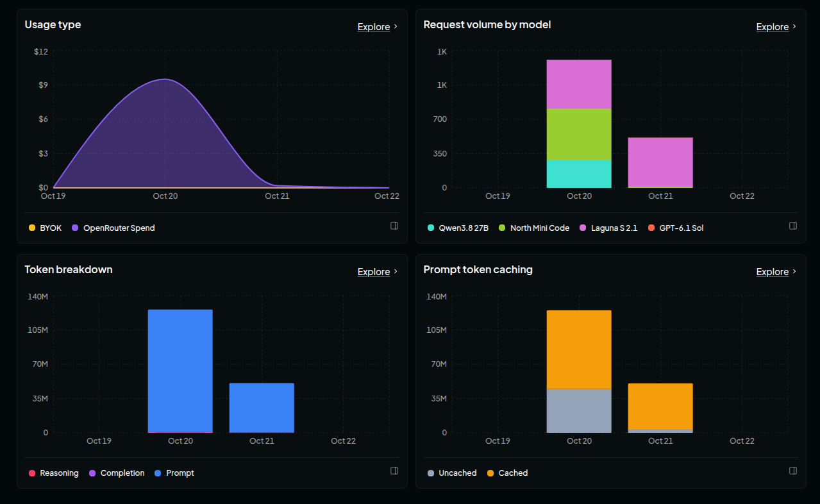Toggle side panel icon in Token breakdown card
Screen dimensions: 820x504
(394, 471)
